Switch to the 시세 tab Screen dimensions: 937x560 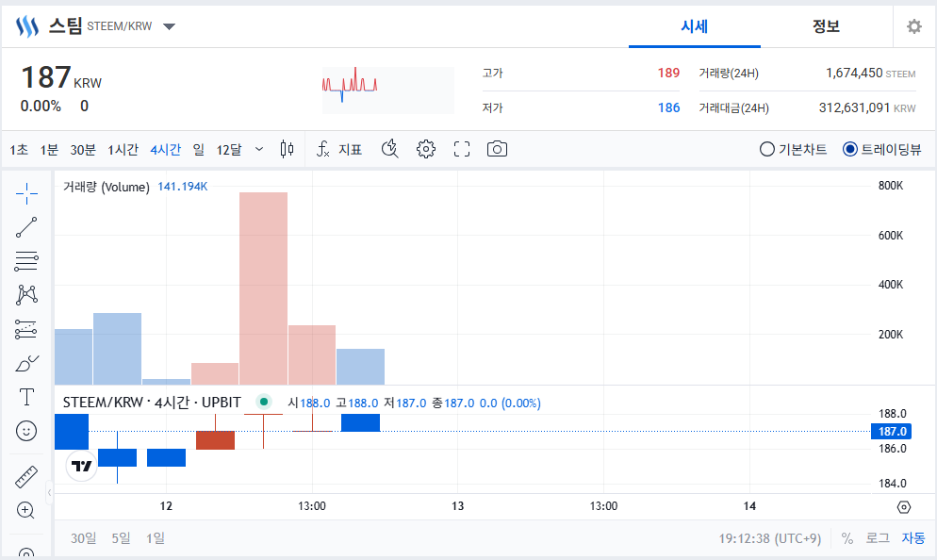pos(695,26)
